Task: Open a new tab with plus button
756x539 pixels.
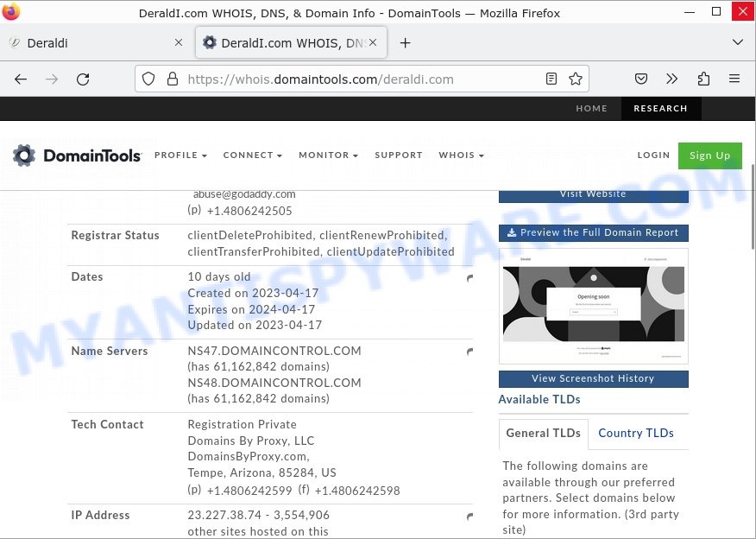Action: click(405, 43)
